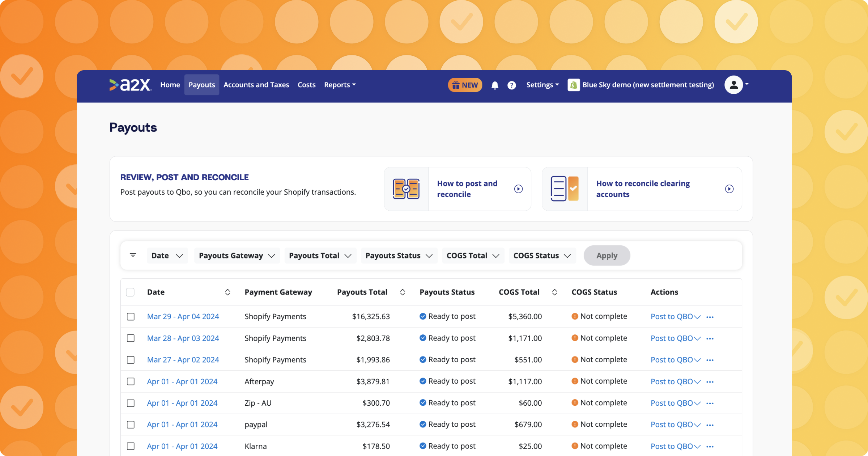Check the Zip - AU payout row checkbox
The image size is (868, 456).
pyautogui.click(x=131, y=403)
